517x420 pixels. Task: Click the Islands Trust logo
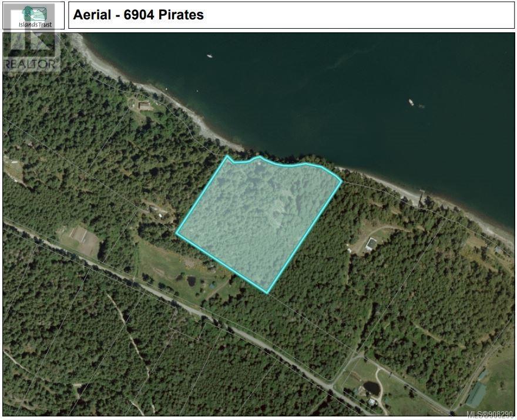click(x=35, y=16)
